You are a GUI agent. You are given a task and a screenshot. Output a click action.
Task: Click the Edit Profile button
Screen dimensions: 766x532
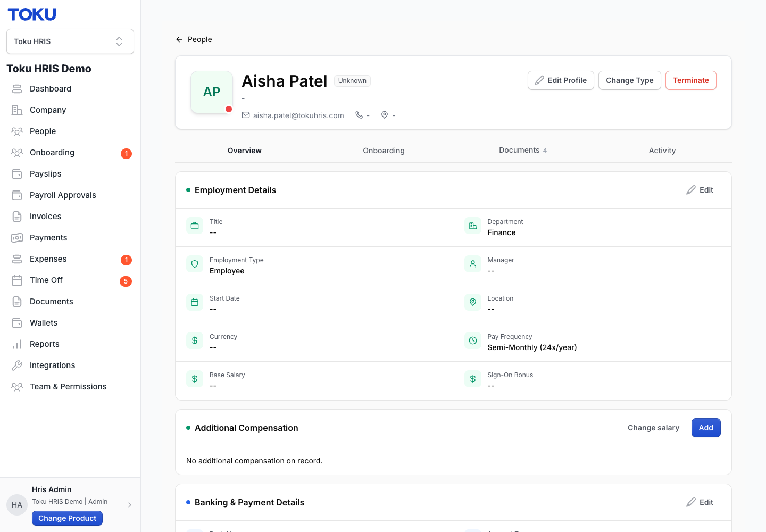tap(561, 80)
